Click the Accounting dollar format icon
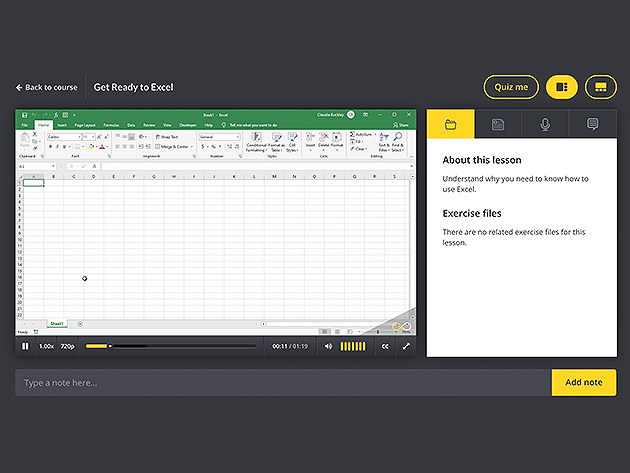Image resolution: width=630 pixels, height=473 pixels. point(203,147)
